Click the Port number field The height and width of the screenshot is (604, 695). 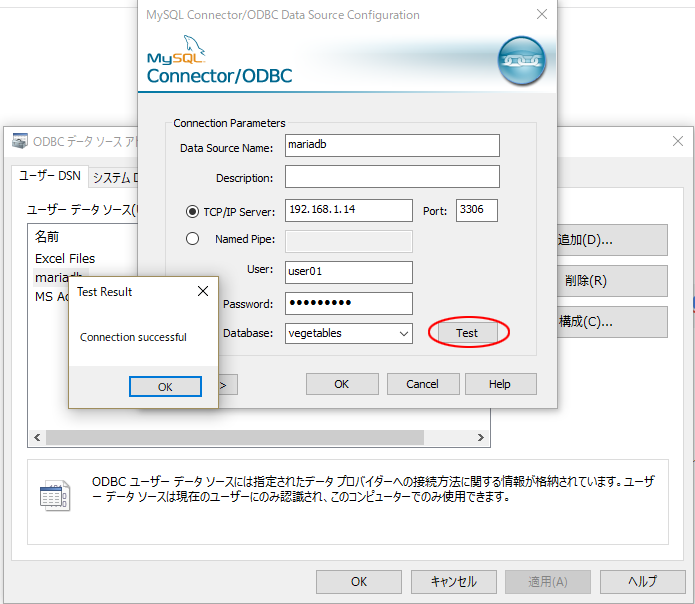coord(476,210)
